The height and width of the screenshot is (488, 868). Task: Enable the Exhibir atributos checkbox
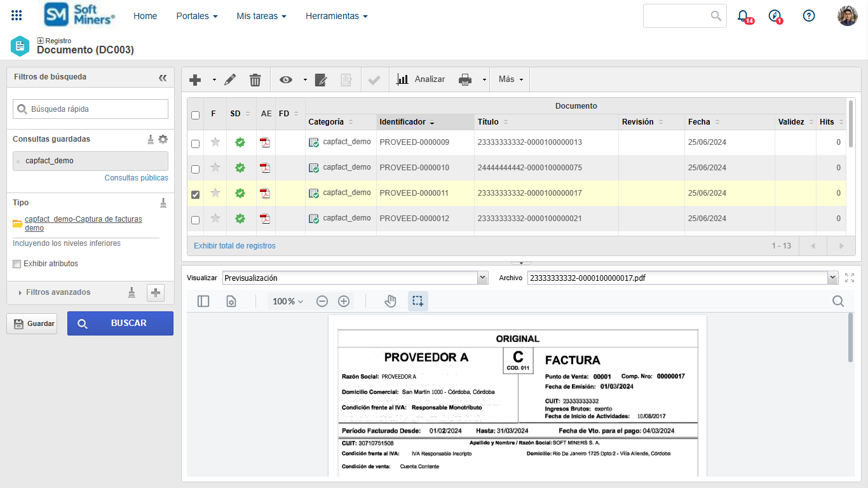17,264
